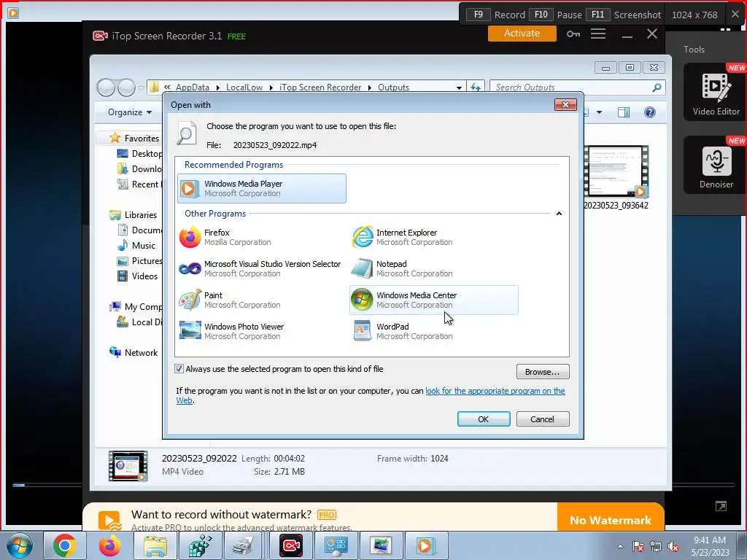
Task: Click the iTop Screen Recorder breadcrumb
Action: coord(320,87)
